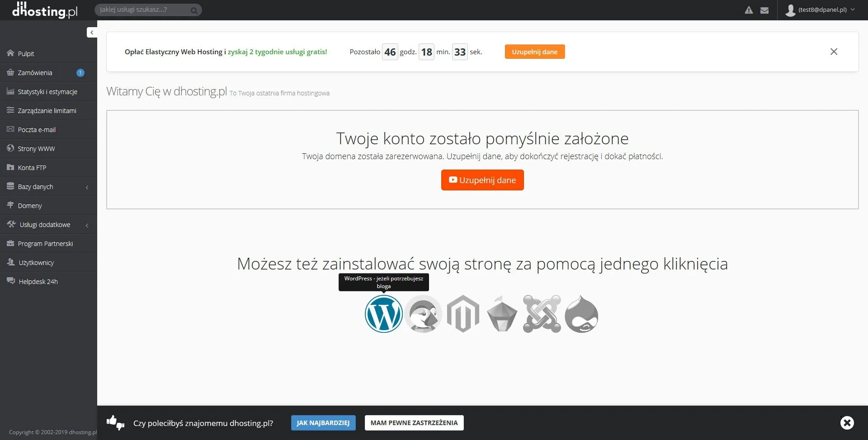Image resolution: width=868 pixels, height=440 pixels.
Task: Click the Zamówienia notification badge
Action: [x=80, y=72]
